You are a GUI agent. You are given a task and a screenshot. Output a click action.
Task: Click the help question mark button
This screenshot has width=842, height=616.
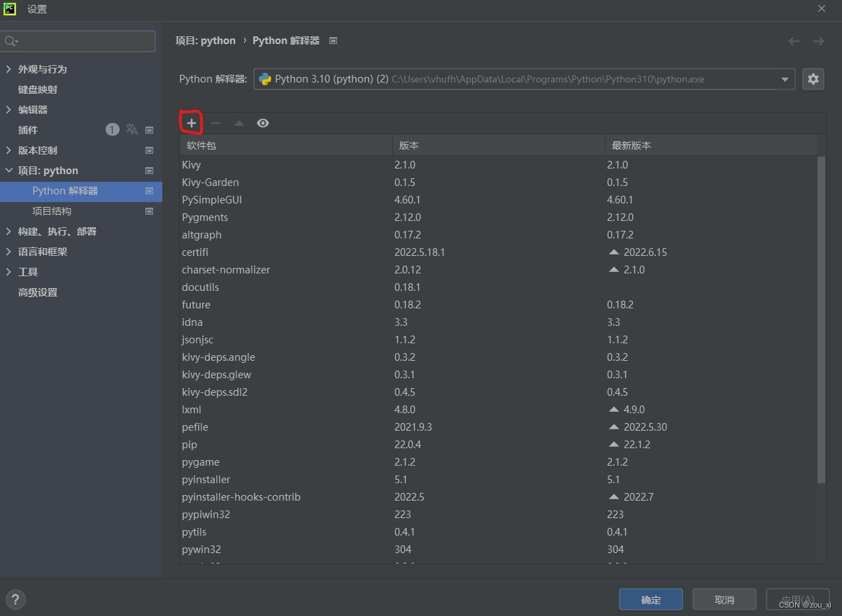click(x=15, y=599)
